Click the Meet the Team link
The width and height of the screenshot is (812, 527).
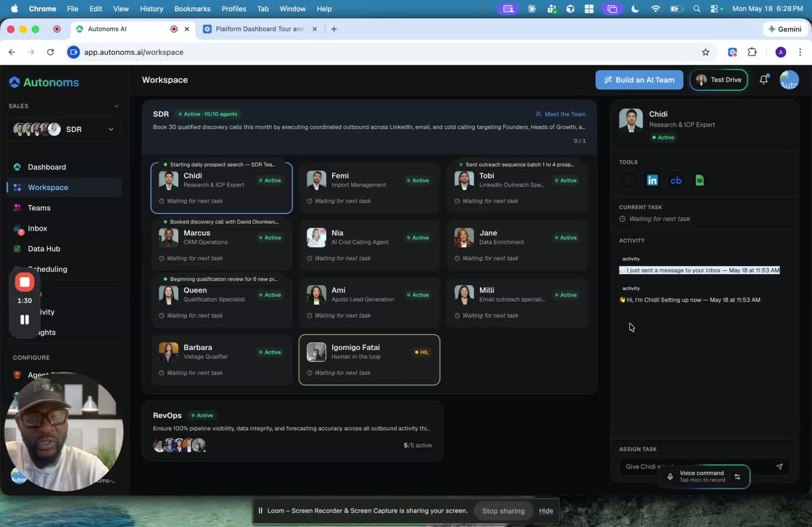point(561,114)
